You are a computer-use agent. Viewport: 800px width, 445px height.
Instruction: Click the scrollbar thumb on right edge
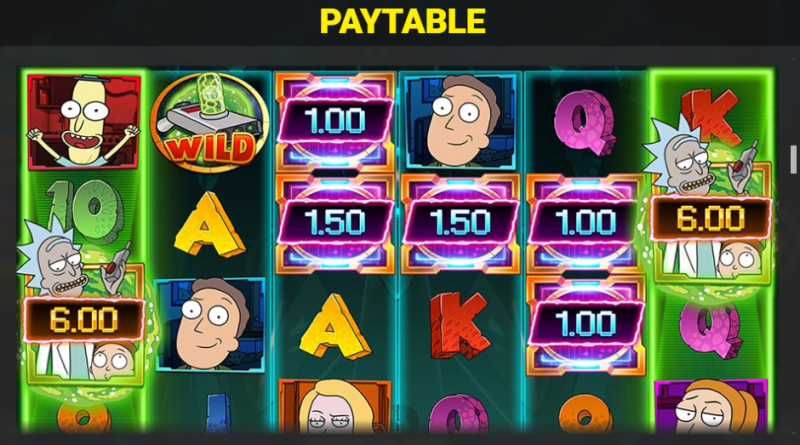point(793,160)
